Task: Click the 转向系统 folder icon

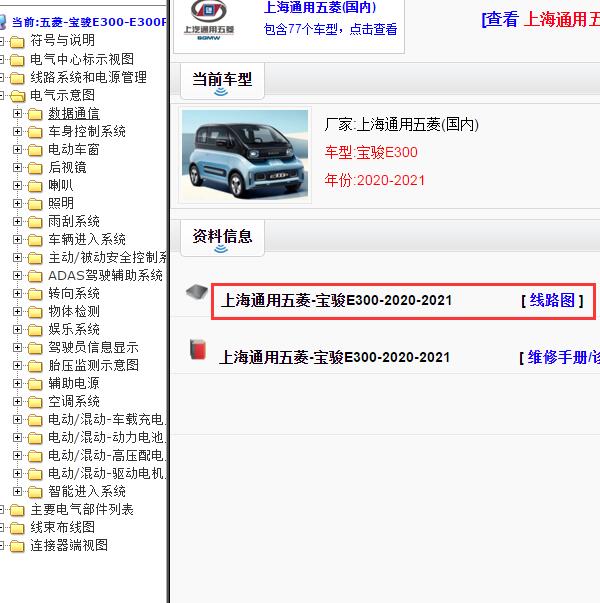Action: point(35,294)
